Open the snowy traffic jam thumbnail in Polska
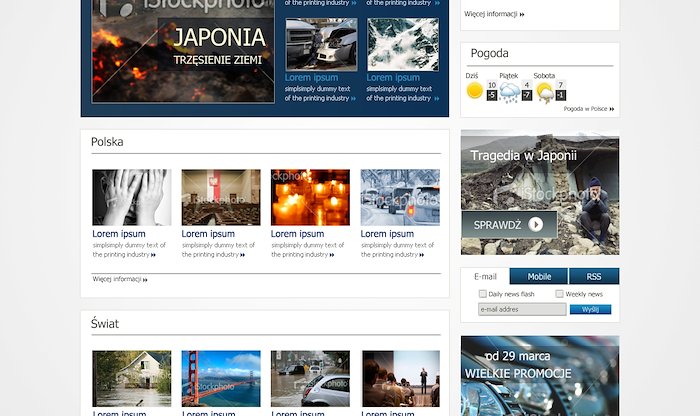This screenshot has width=700, height=416. coord(400,197)
